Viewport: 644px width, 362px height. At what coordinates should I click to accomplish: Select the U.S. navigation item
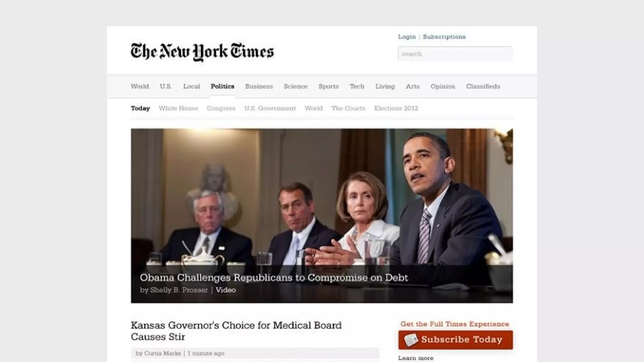pyautogui.click(x=166, y=86)
